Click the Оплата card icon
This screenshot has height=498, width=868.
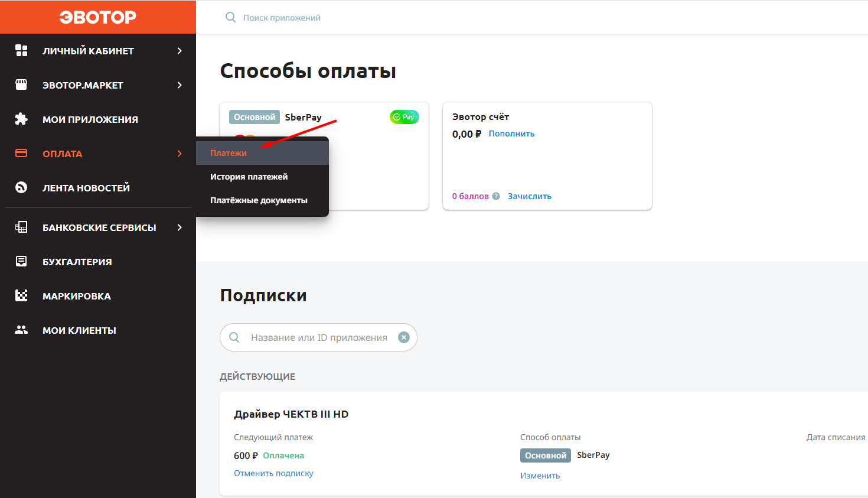tap(21, 153)
